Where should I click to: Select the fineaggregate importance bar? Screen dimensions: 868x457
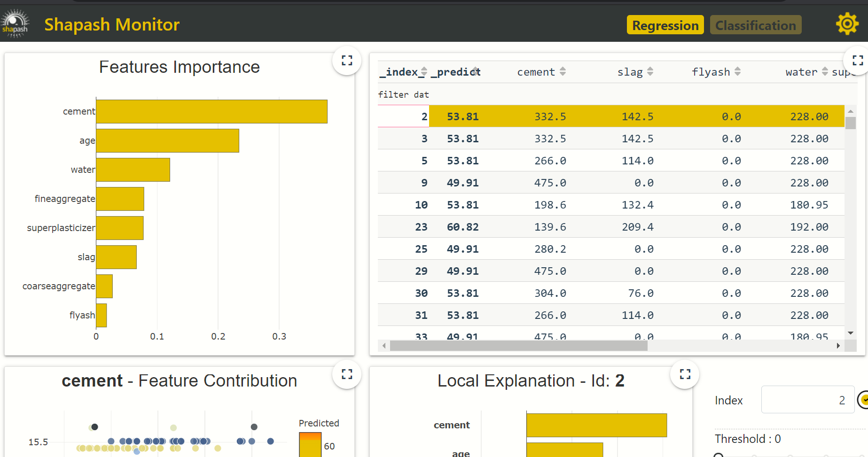[x=120, y=199]
